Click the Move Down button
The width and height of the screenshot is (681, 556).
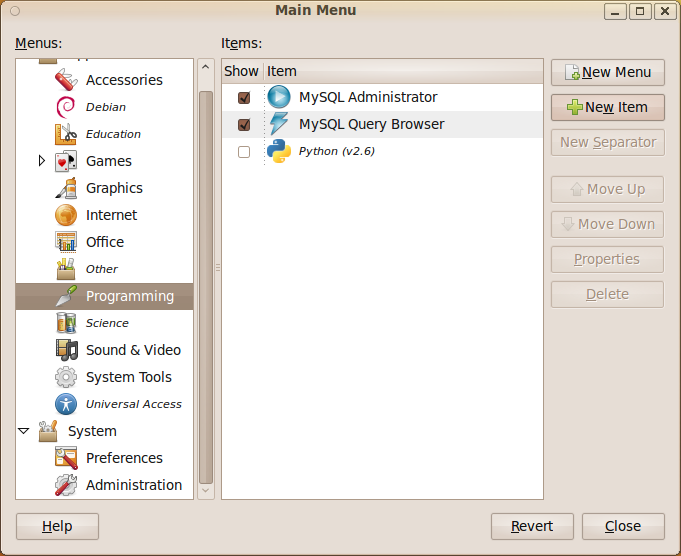(x=607, y=224)
